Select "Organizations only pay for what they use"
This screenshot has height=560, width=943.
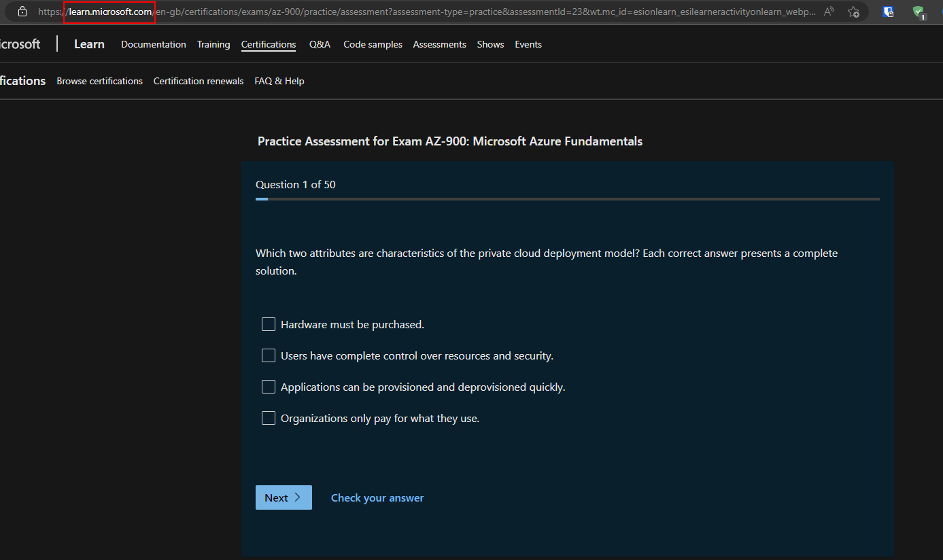(269, 418)
